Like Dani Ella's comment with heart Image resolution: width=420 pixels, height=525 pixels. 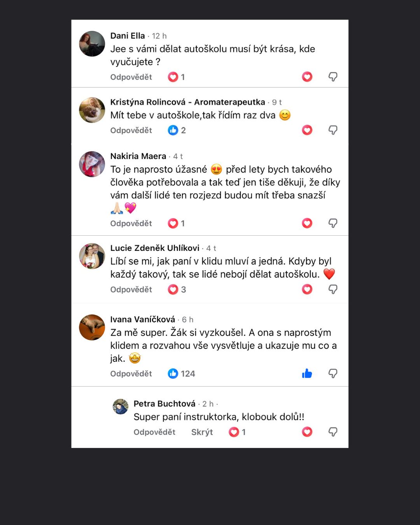coord(307,77)
